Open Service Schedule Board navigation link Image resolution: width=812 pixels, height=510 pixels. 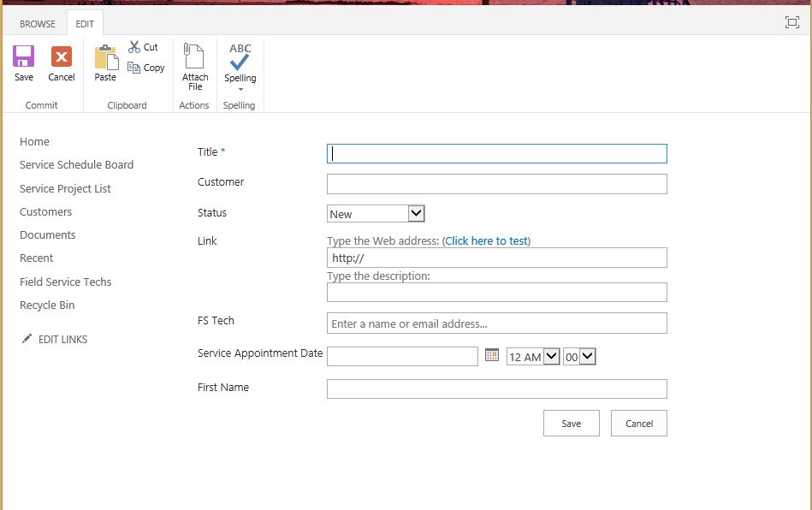tap(77, 164)
